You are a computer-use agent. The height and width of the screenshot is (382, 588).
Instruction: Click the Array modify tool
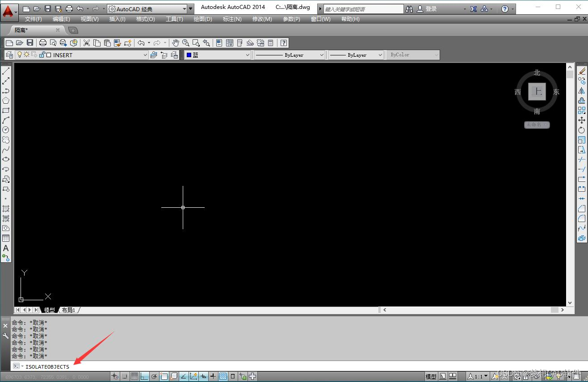[x=582, y=110]
